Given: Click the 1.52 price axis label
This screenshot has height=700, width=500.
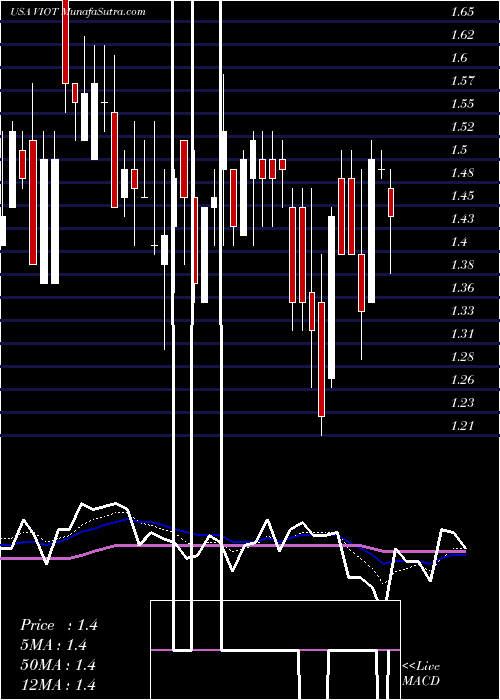Looking at the screenshot, I should click(462, 127).
